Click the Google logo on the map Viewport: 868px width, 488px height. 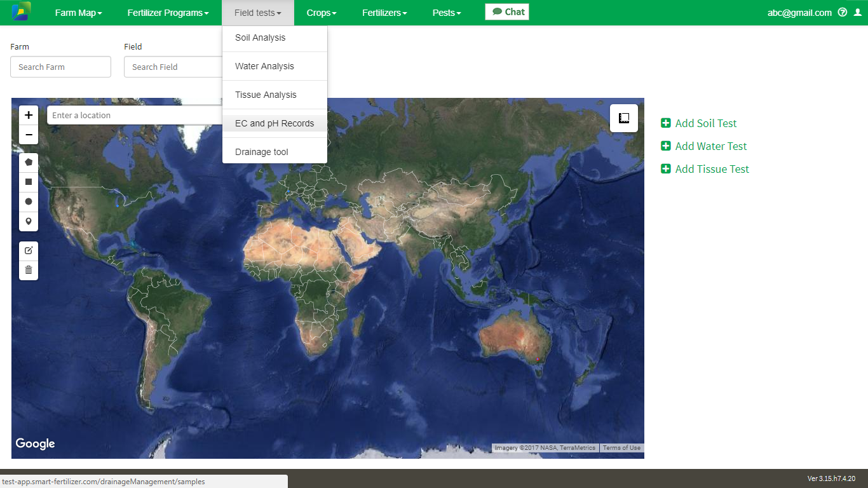[x=35, y=444]
